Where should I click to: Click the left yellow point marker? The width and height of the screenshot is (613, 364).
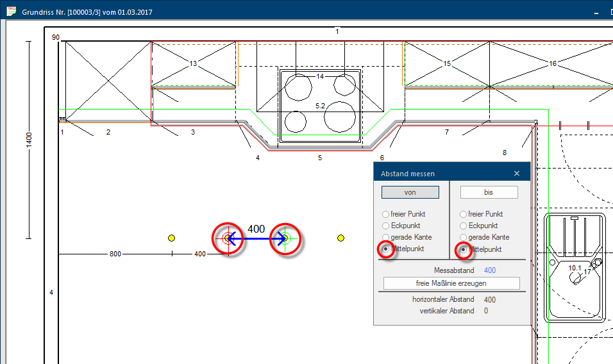coord(171,238)
